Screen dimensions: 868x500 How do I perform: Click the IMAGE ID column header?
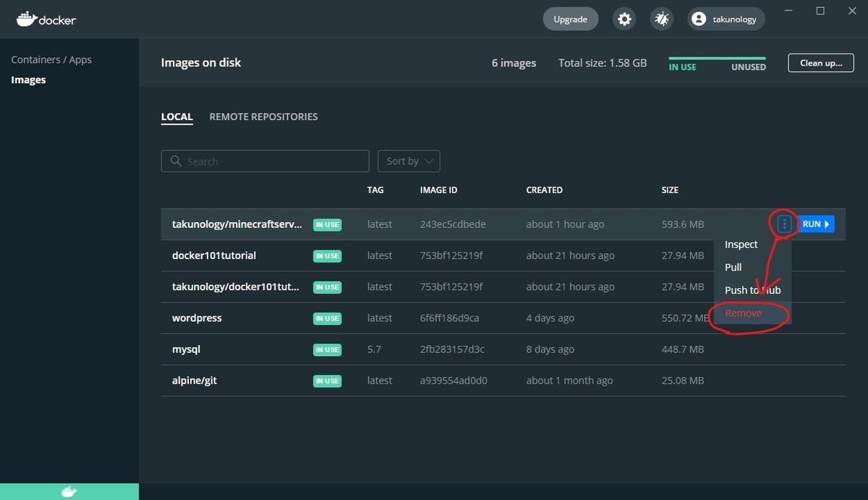(x=439, y=190)
